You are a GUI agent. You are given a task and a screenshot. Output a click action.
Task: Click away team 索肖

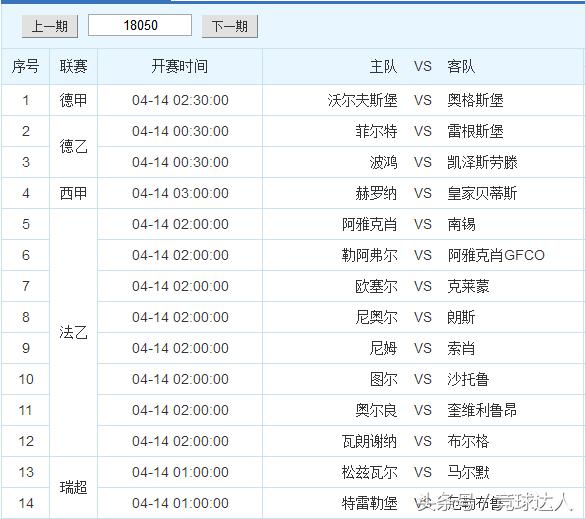coord(461,348)
